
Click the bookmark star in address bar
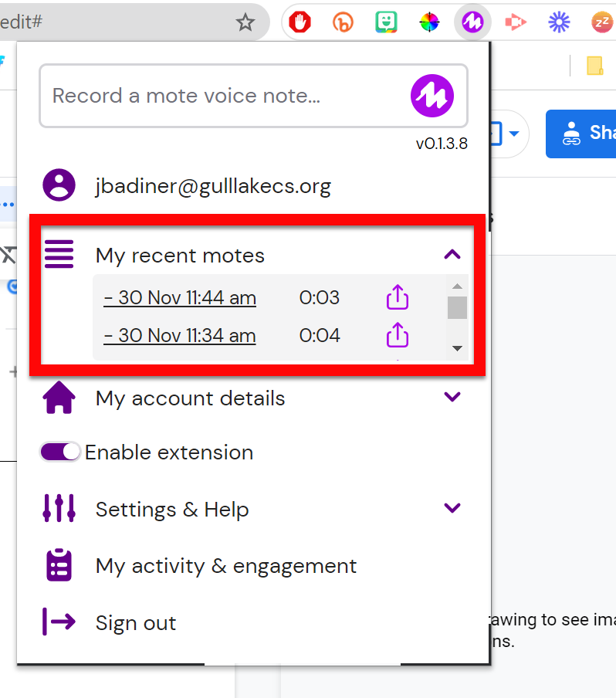245,22
